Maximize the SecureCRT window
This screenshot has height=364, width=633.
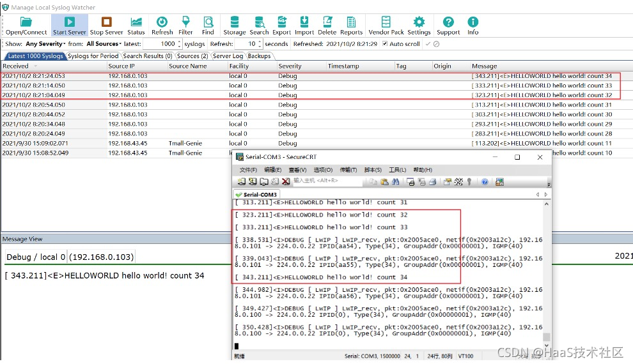point(517,157)
